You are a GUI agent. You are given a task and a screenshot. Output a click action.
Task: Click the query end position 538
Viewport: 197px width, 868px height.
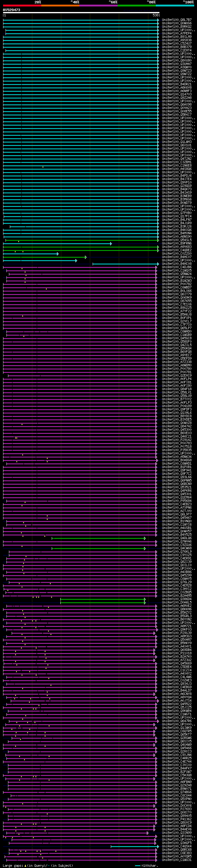(x=155, y=15)
